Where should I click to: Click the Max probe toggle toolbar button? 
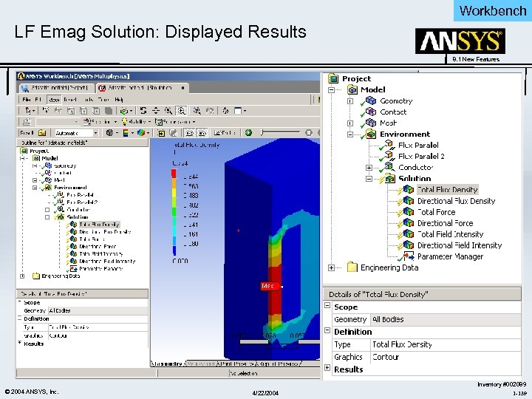[x=190, y=133]
